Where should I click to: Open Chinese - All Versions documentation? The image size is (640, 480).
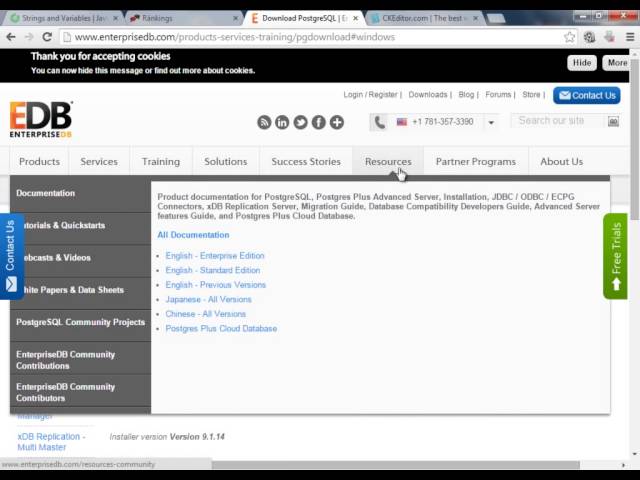point(205,314)
